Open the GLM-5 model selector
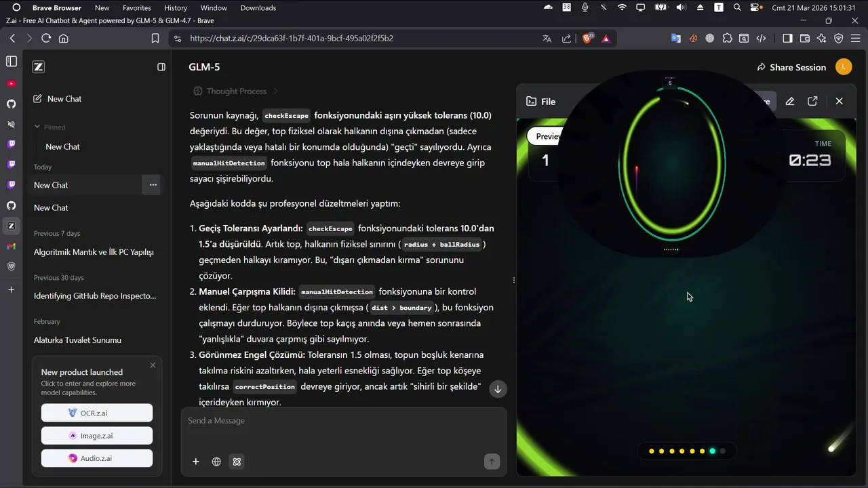The height and width of the screenshot is (488, 868). pyautogui.click(x=204, y=67)
